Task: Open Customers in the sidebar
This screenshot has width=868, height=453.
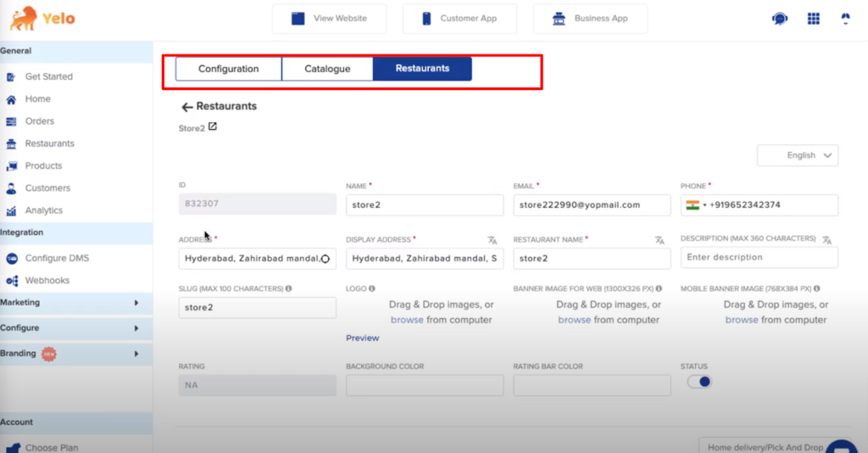Action: click(47, 188)
